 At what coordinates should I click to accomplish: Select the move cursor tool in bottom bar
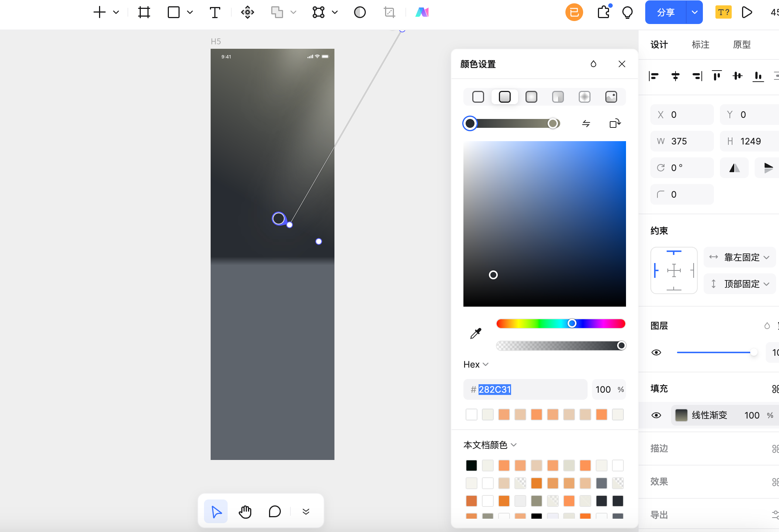(216, 511)
